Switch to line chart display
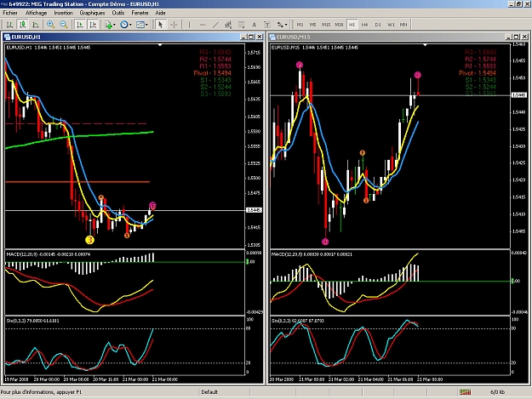 [x=35, y=25]
